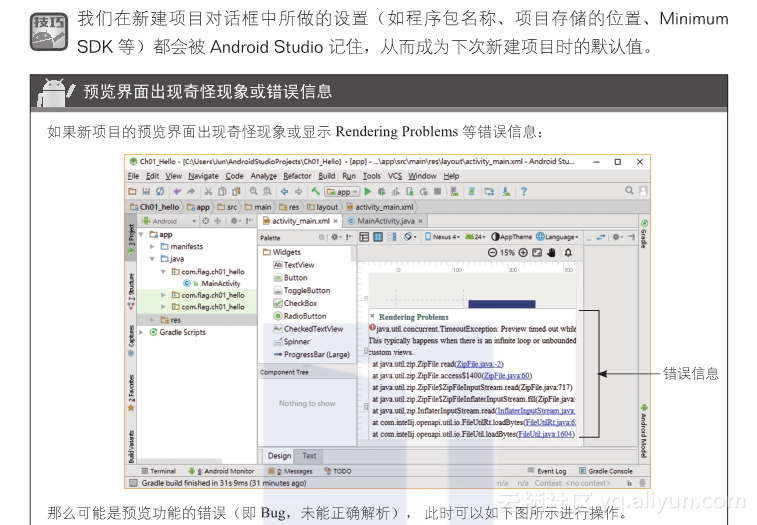Image resolution: width=757 pixels, height=525 pixels.
Task: Click the Save All disk icon
Action: click(x=146, y=192)
